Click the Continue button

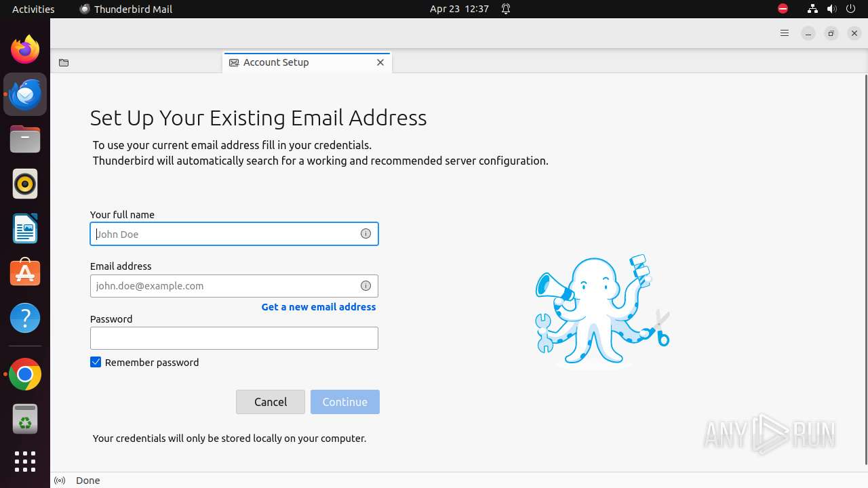[345, 402]
